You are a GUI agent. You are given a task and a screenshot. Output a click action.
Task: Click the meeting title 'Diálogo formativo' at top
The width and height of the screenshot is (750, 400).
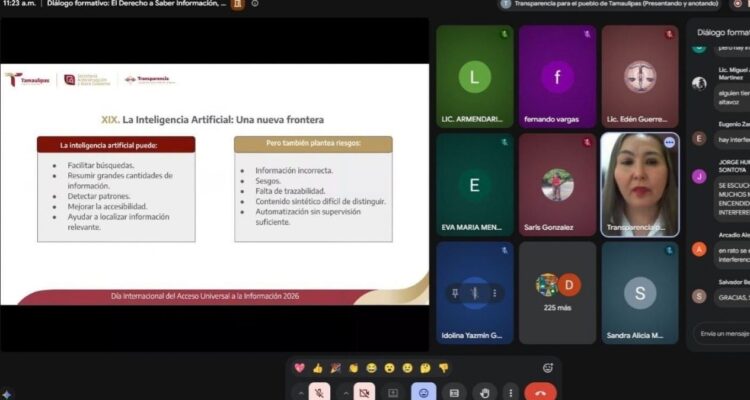[x=137, y=4]
